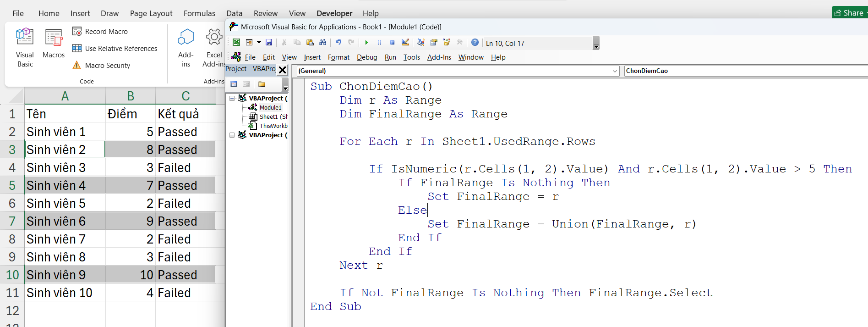The height and width of the screenshot is (327, 868).
Task: Expand the second VBAProject tree node
Action: tap(232, 135)
